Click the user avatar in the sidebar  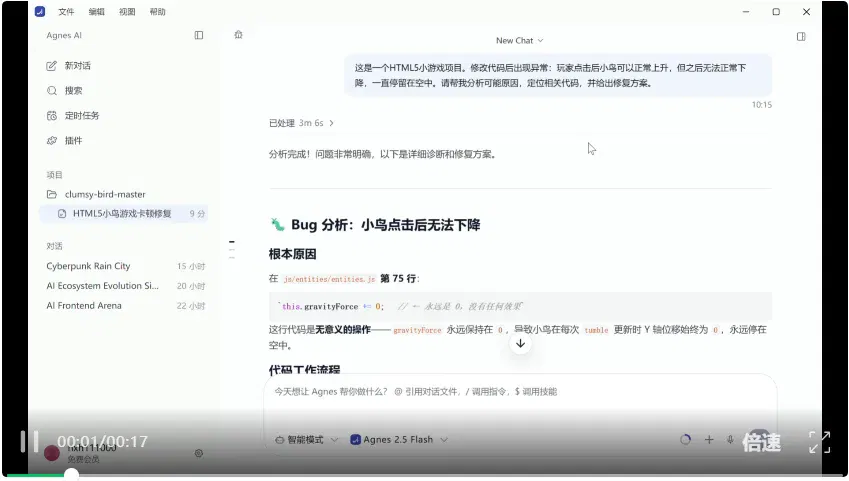click(x=51, y=453)
